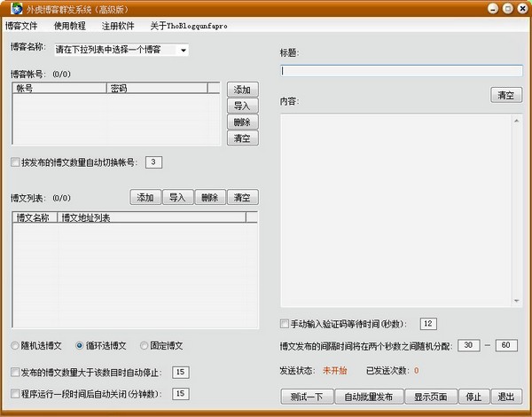
Task: Enable 按发布的博文数量自动切换帐号 checkbox
Action: pyautogui.click(x=15, y=162)
